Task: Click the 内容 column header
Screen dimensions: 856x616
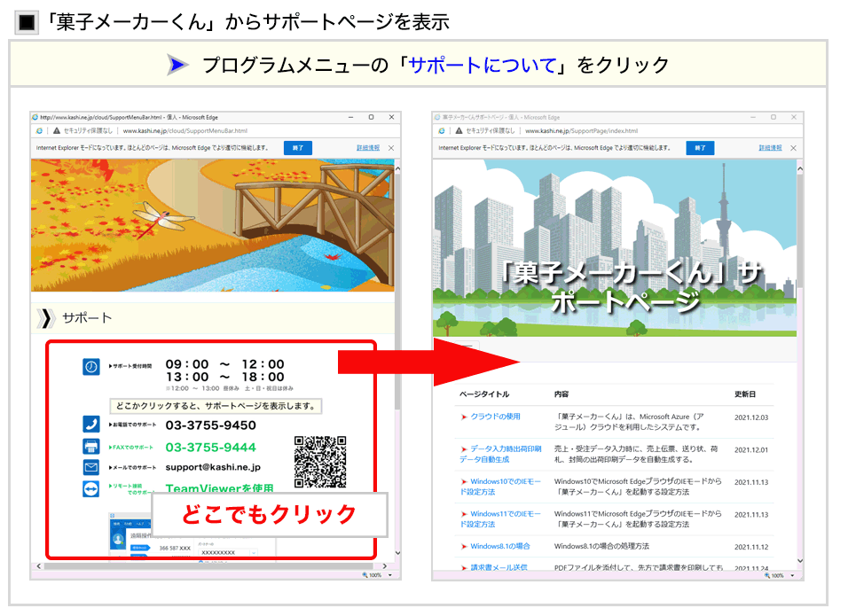Action: 562,394
